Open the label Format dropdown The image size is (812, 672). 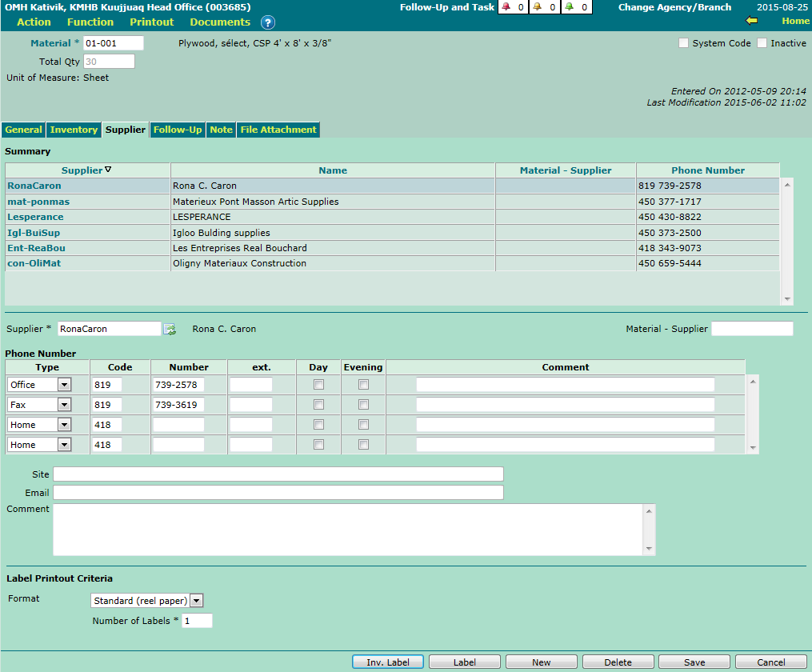tap(196, 601)
